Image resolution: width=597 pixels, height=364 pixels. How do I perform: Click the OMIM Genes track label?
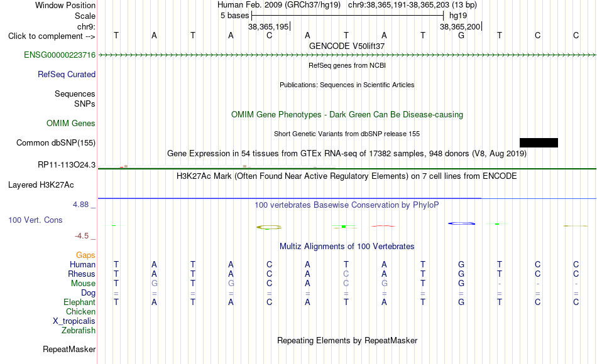coord(70,124)
